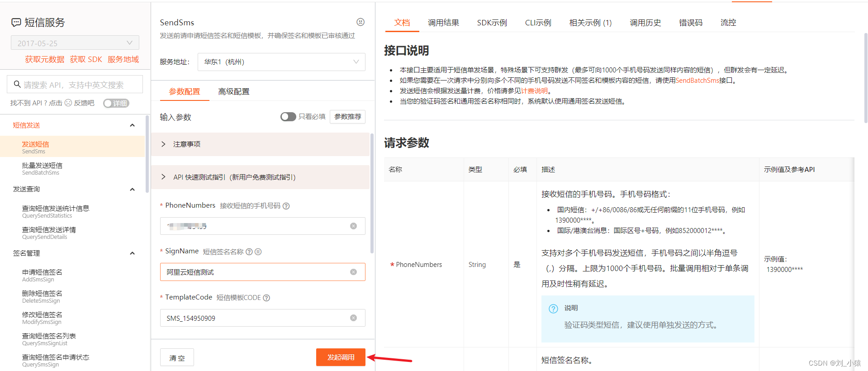The width and height of the screenshot is (868, 371).
Task: Toggle the 详细 switch in the sidebar
Action: tap(116, 103)
